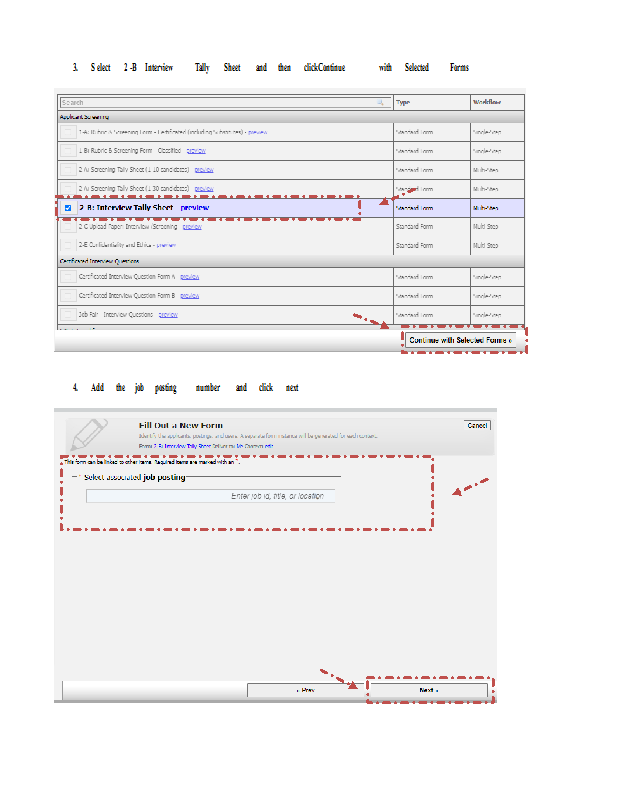618x800 pixels.
Task: Check the 2-C Upload Paper Interview/Screening checkbox
Action: click(67, 227)
